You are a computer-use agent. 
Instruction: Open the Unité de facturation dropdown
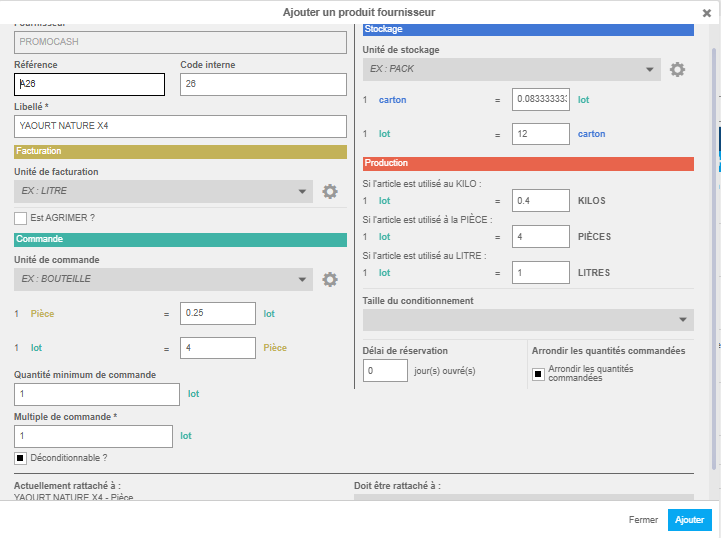[x=164, y=192]
